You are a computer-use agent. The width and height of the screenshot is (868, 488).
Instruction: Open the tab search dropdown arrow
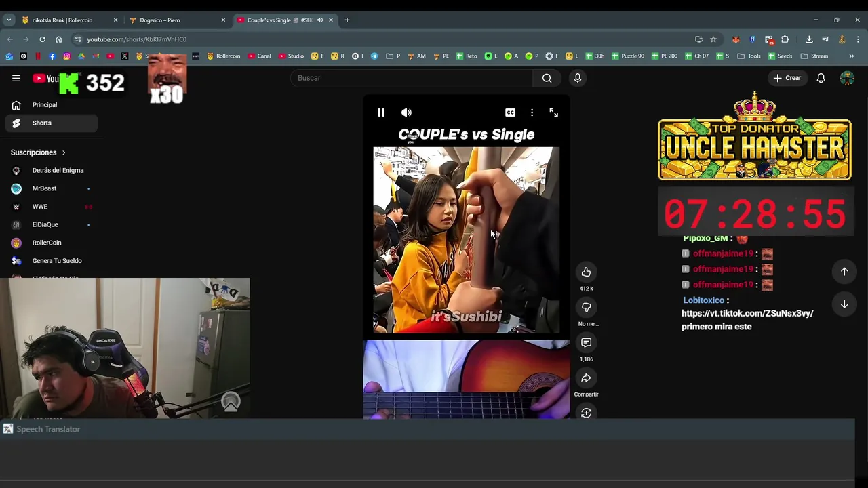9,20
